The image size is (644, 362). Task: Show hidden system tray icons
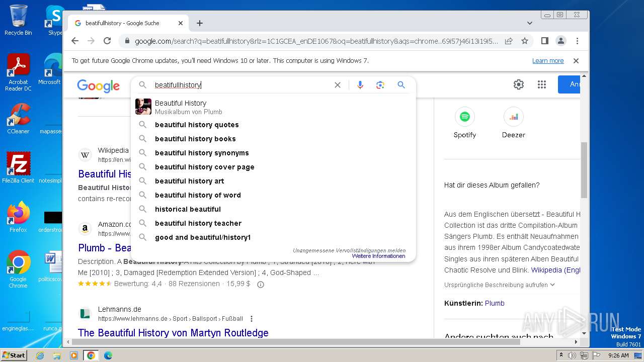[561, 355]
